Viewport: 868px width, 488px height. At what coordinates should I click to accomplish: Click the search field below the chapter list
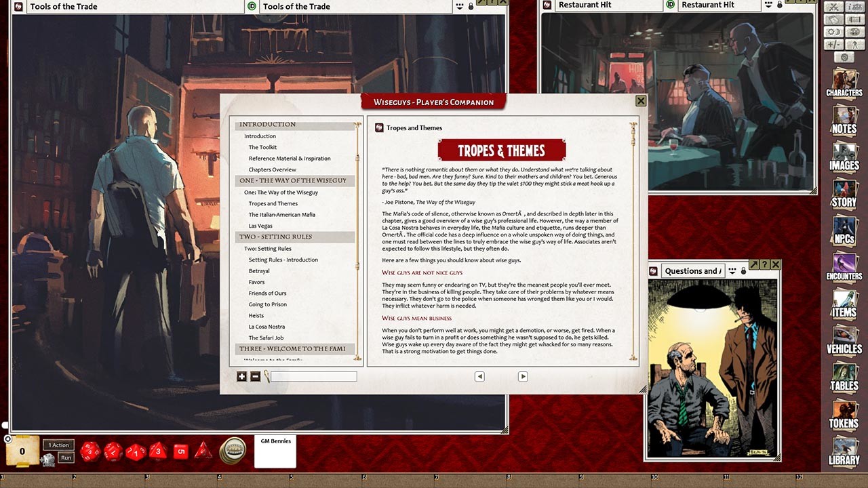[x=313, y=377]
